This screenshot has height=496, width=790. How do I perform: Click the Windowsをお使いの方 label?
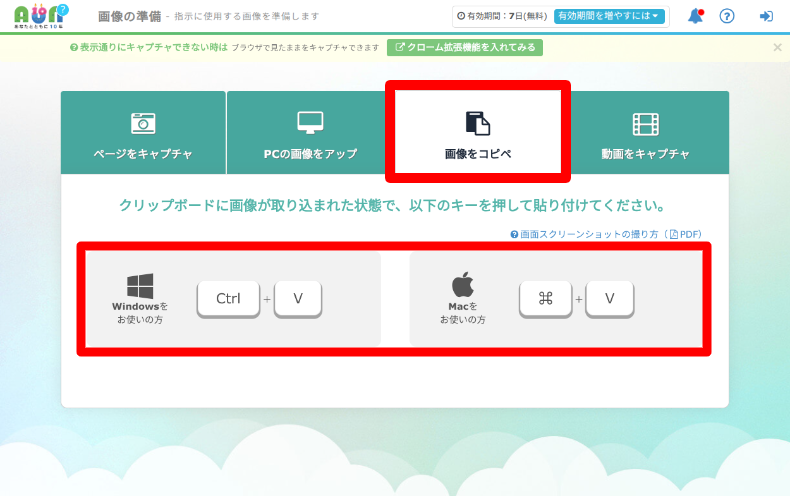(x=140, y=313)
